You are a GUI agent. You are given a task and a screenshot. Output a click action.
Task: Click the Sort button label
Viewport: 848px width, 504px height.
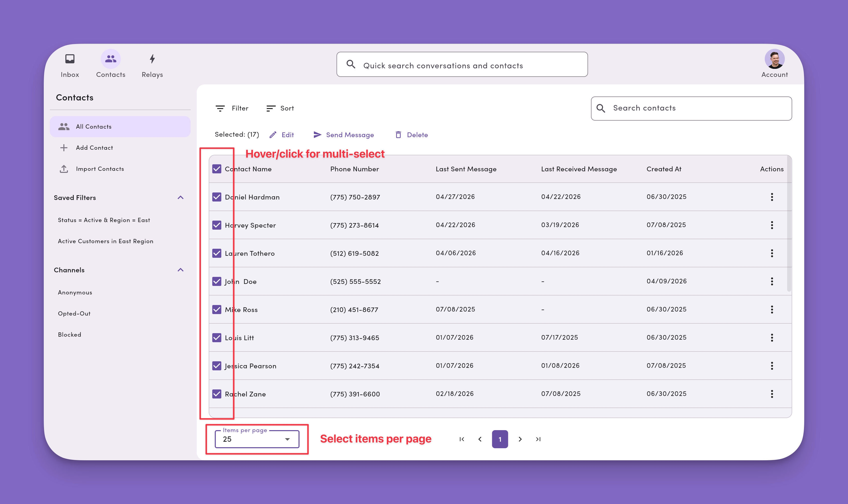pyautogui.click(x=287, y=108)
